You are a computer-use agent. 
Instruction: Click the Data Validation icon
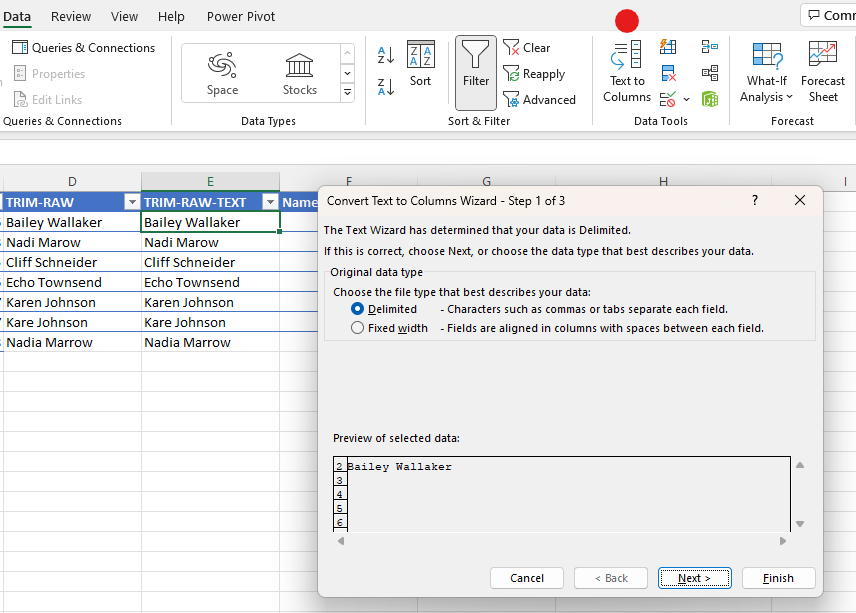tap(667, 99)
